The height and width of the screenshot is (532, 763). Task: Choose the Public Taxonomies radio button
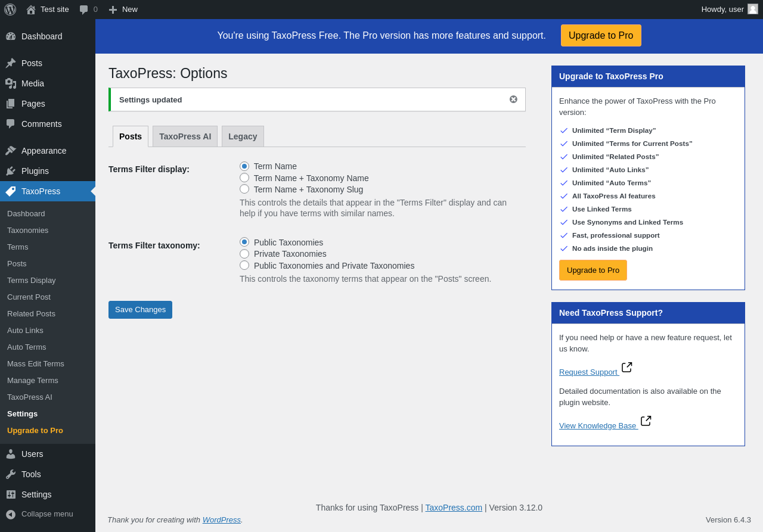pos(244,242)
